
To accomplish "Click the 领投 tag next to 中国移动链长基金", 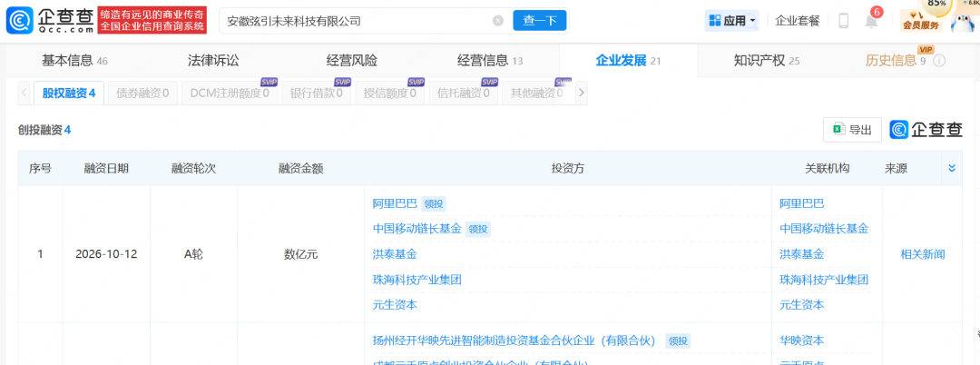I will pyautogui.click(x=479, y=230).
